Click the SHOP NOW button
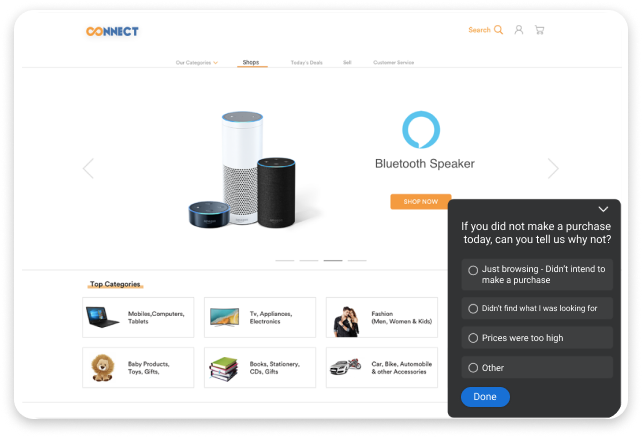Viewport: 642px width, 437px height. 421,202
